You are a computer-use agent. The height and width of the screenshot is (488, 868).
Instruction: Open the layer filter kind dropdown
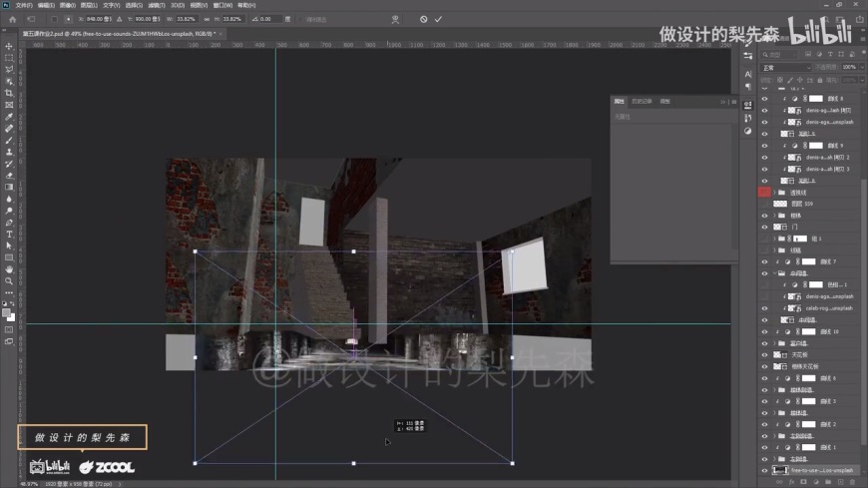[780, 54]
